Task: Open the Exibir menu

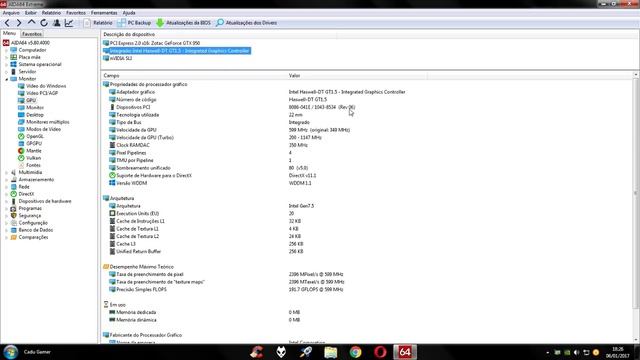Action: point(31,13)
